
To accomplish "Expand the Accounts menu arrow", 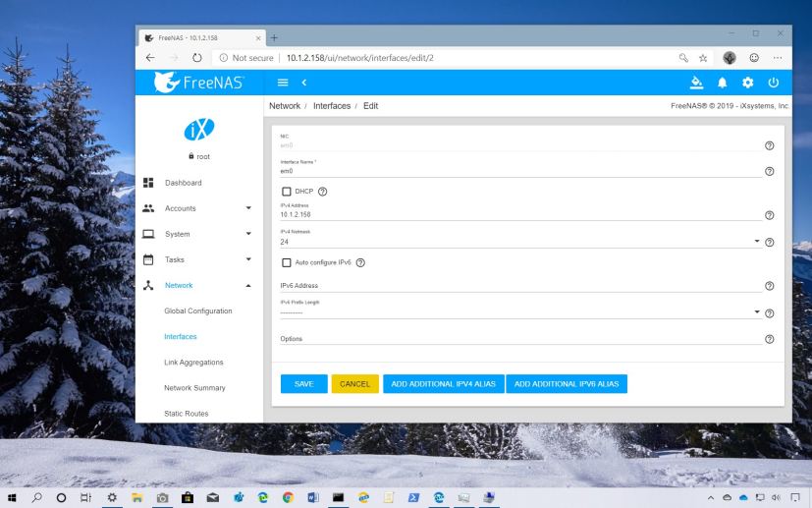I will pyautogui.click(x=248, y=208).
